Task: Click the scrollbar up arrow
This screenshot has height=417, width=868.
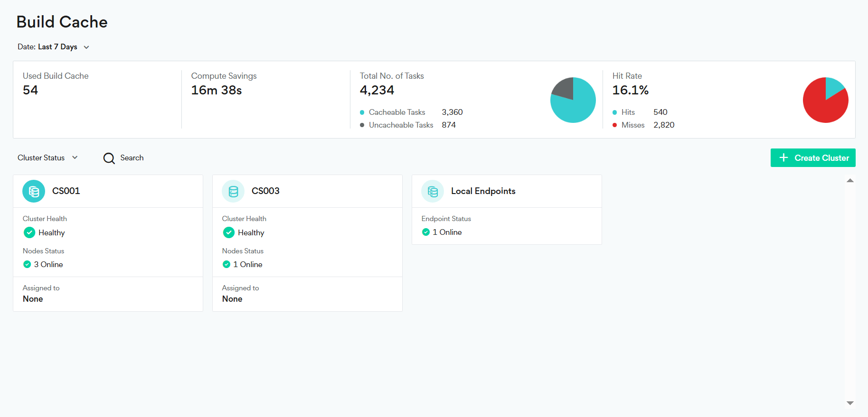Action: (x=850, y=181)
